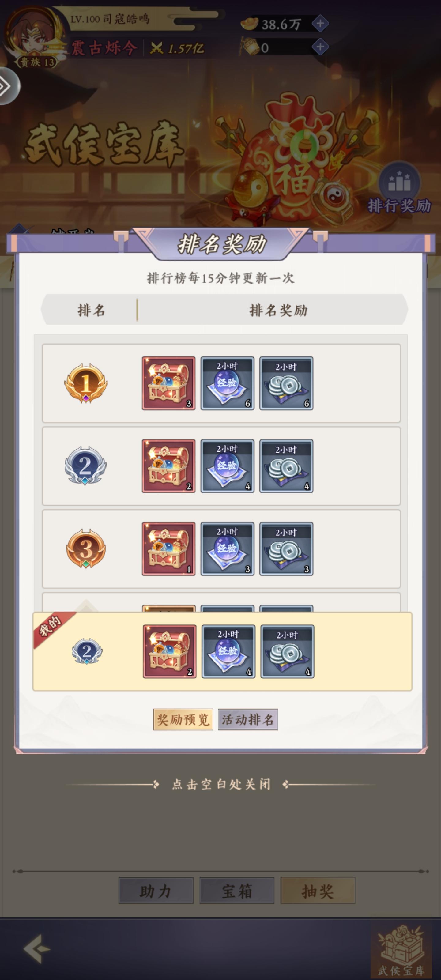Image resolution: width=441 pixels, height=980 pixels.
Task: Tap my-rank treasure chest in highlighted row
Action: (170, 651)
